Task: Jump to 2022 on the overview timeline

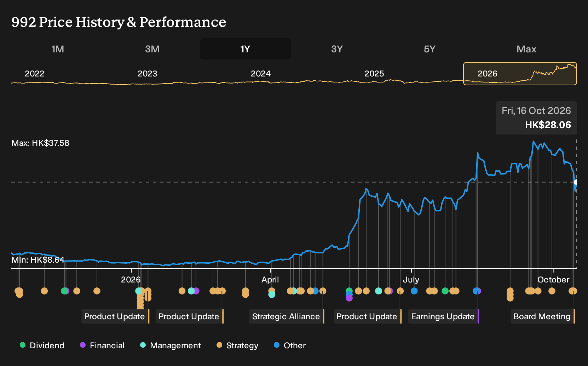Action: coord(34,74)
